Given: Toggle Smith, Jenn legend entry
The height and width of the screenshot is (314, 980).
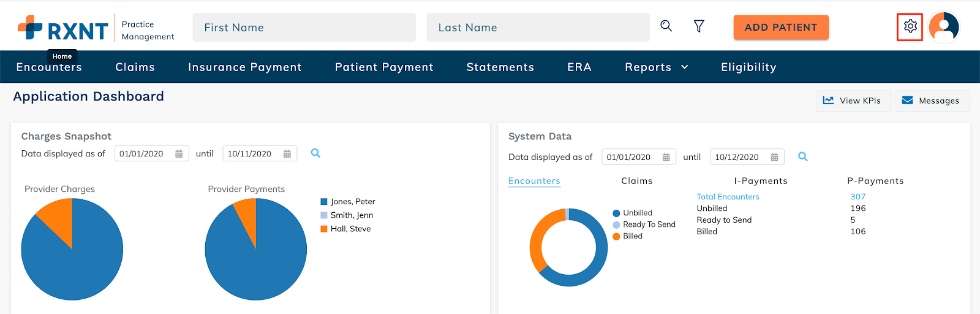Looking at the screenshot, I should (351, 215).
